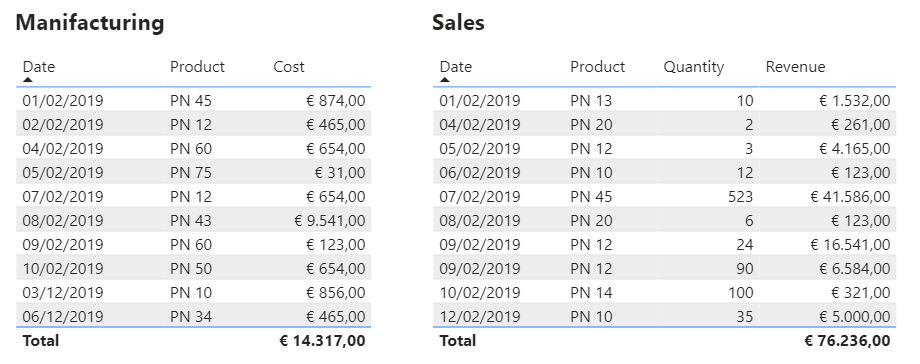Select Sales row with PN 13 product
This screenshot has width=920, height=364.
665,100
